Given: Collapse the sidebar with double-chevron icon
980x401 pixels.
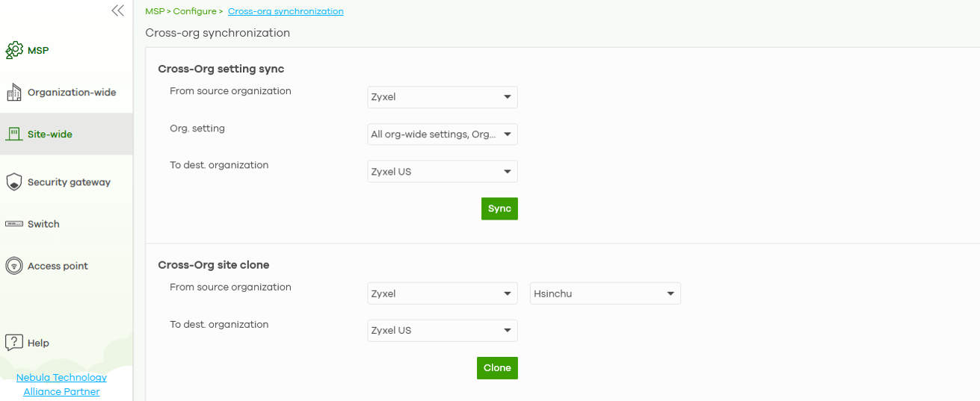Looking at the screenshot, I should coord(117,10).
